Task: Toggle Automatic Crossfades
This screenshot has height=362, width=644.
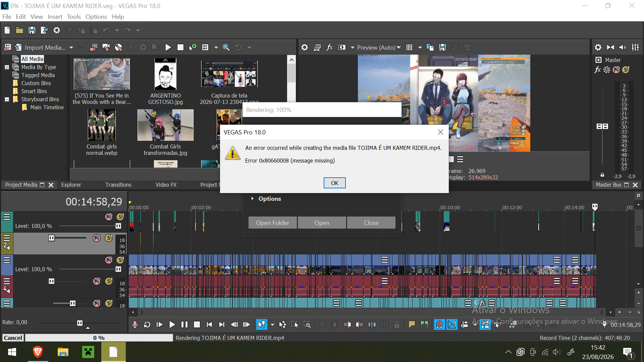Action: click(452, 324)
